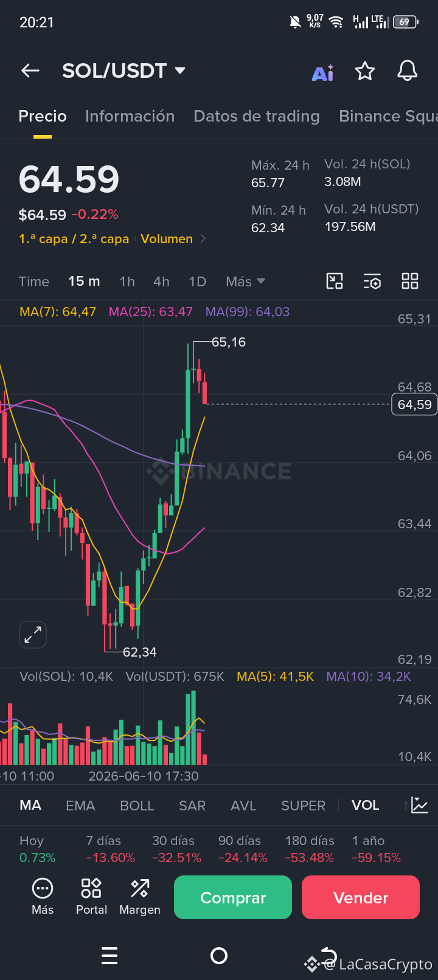
Task: Open the Margen trading icon
Action: (140, 897)
